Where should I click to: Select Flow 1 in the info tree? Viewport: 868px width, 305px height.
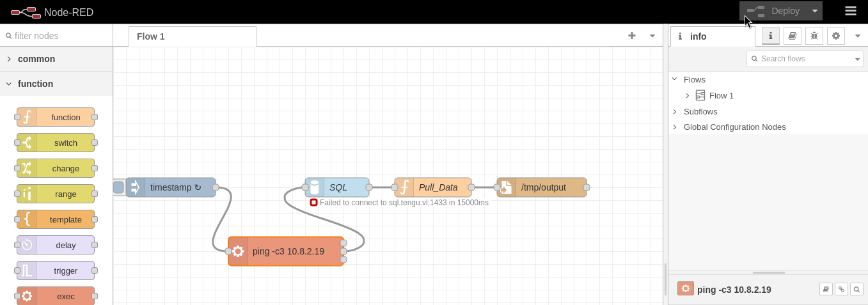coord(722,95)
